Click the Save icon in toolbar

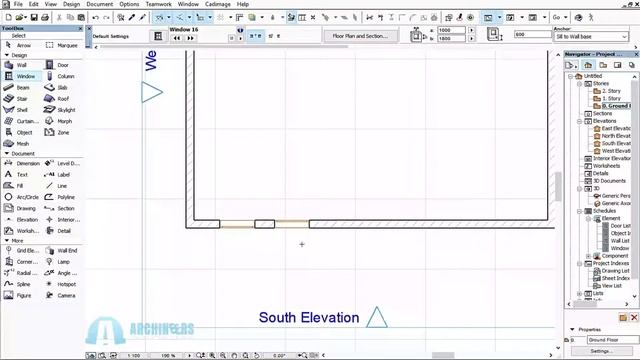(x=34, y=18)
